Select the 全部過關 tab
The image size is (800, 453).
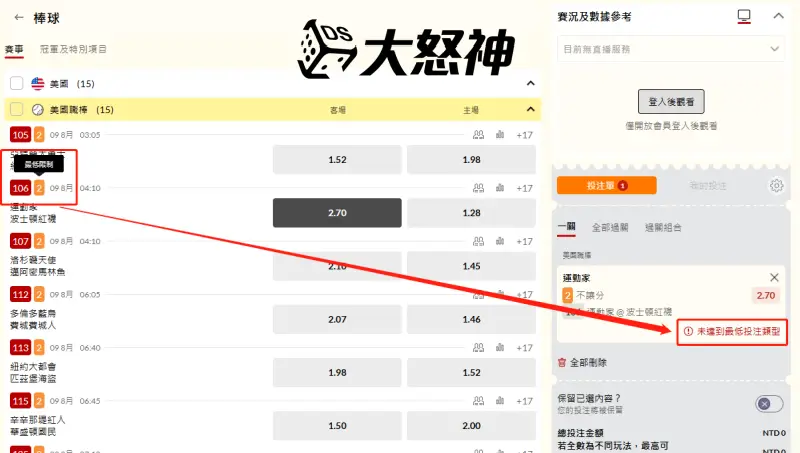point(610,228)
